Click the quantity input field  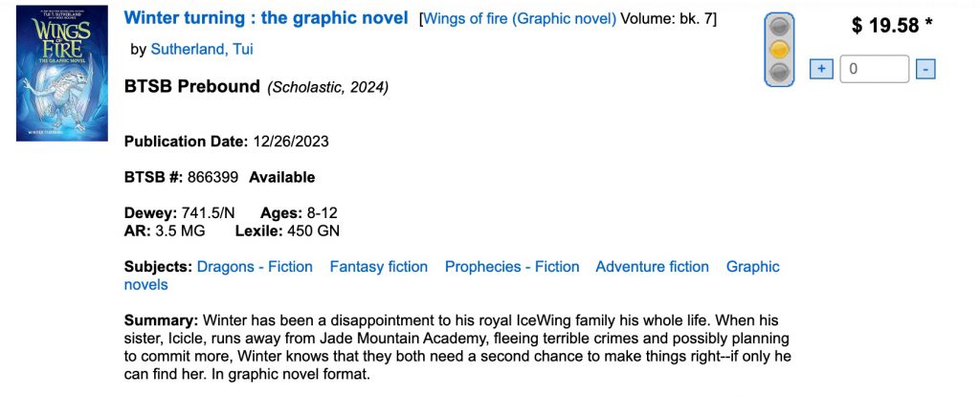(874, 69)
